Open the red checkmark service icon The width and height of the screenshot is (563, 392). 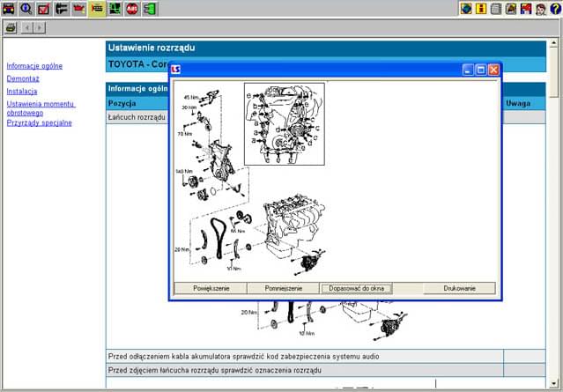43,9
